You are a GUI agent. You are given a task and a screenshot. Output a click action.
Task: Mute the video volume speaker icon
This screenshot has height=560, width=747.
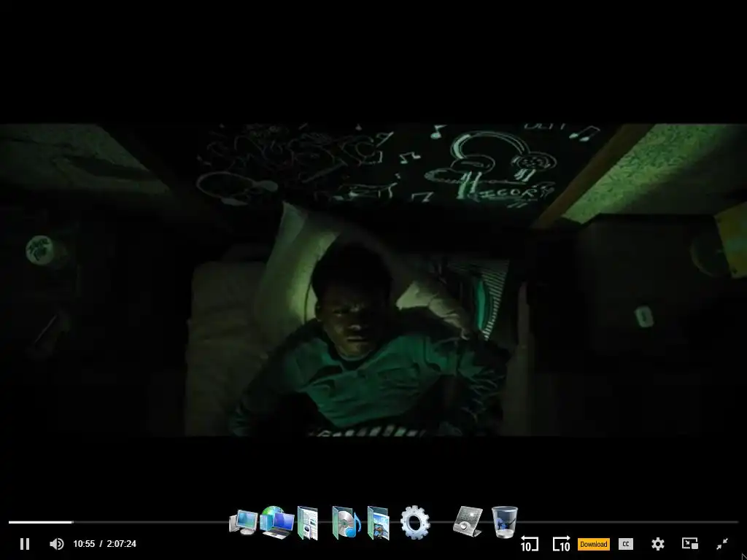click(x=57, y=544)
